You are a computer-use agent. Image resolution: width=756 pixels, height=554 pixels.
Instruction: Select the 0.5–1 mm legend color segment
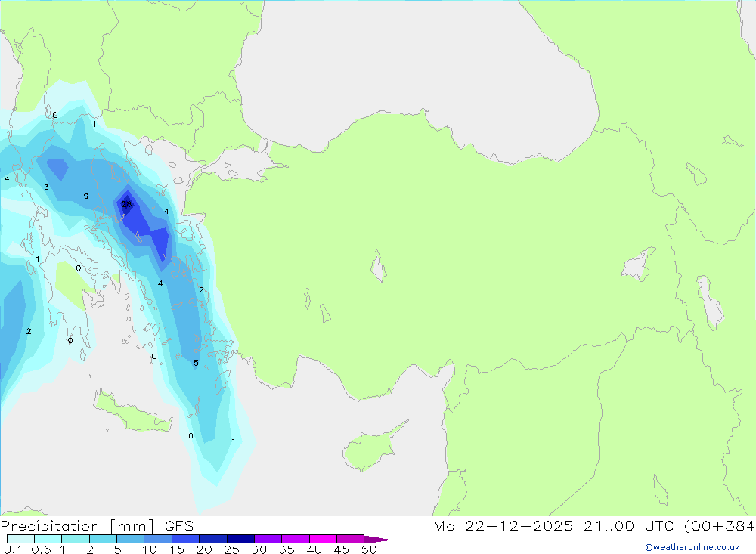tap(48, 539)
